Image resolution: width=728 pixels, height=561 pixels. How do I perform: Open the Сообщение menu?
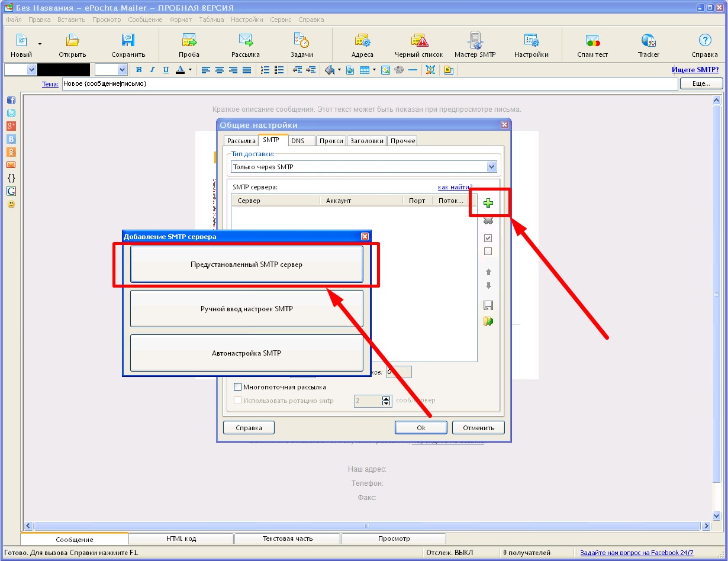145,20
